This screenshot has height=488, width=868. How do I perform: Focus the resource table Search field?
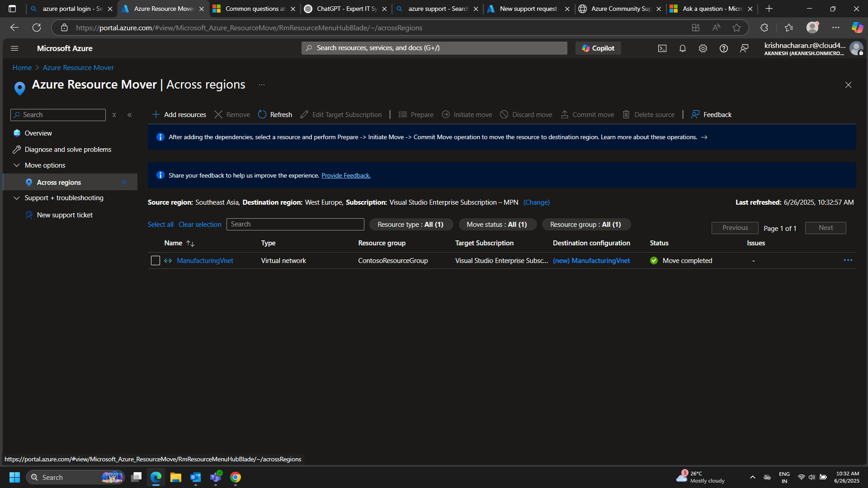pos(295,224)
